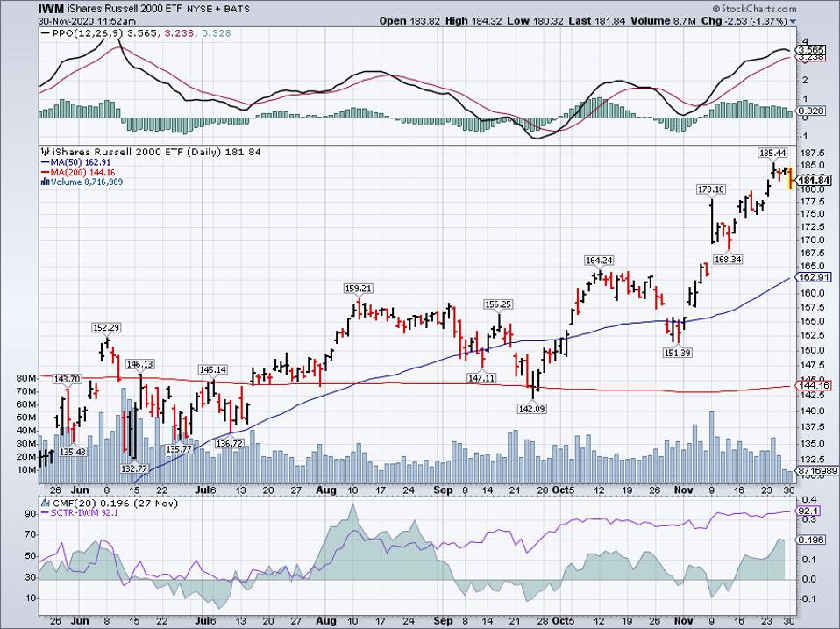Click the 147.11 low price label

click(481, 378)
